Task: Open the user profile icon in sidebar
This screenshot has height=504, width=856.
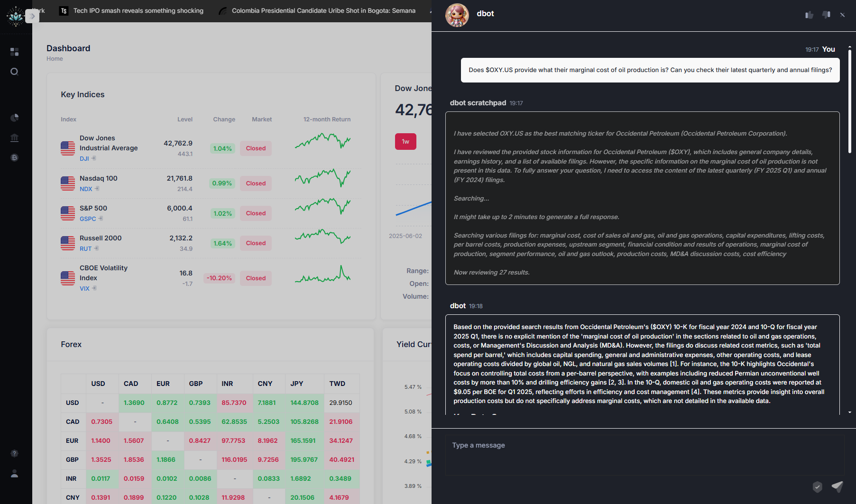Action: [x=14, y=473]
